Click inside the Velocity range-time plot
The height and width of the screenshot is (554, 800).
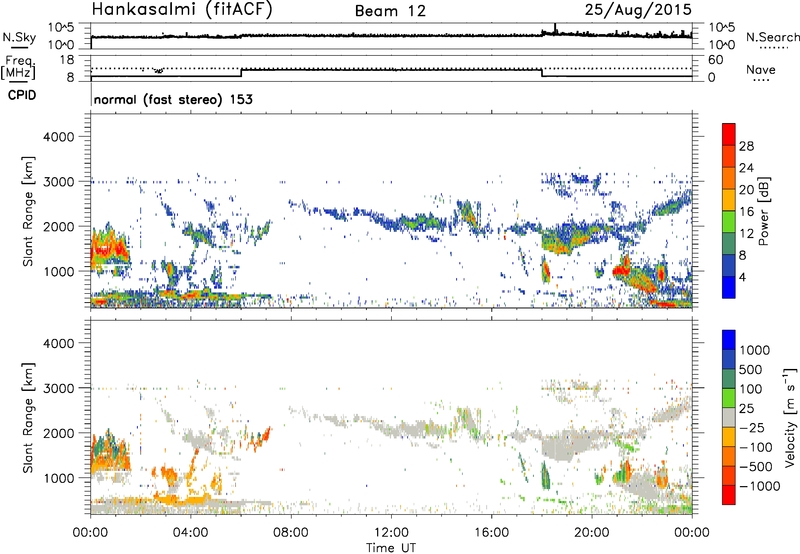point(391,417)
